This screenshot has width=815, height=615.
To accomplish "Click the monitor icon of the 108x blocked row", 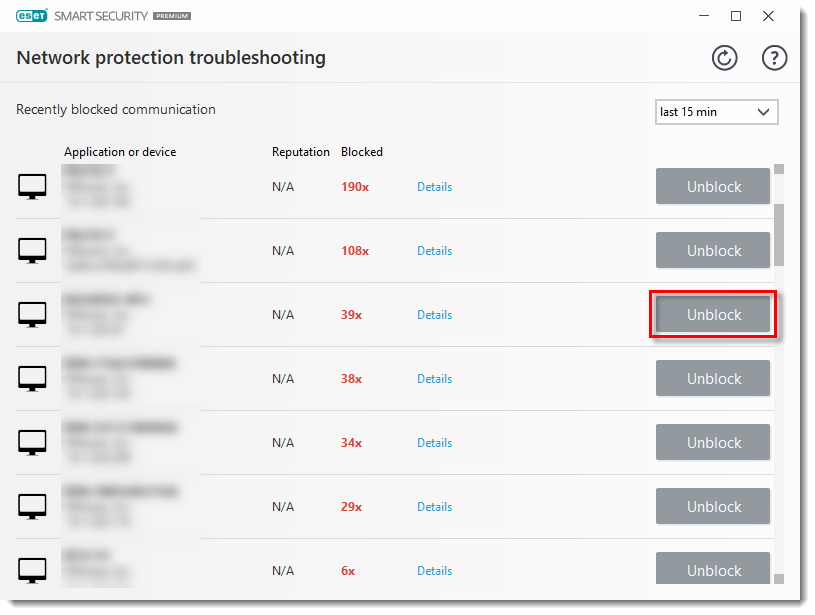I will click(32, 251).
